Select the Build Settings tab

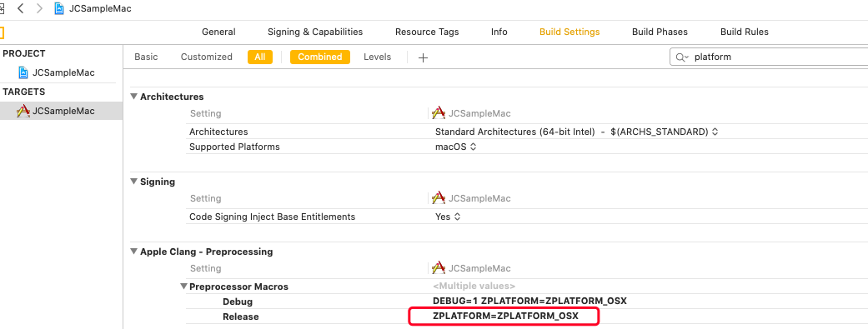pos(569,32)
